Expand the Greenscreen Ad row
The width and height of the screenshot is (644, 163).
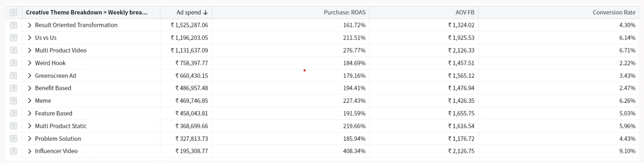pyautogui.click(x=30, y=76)
